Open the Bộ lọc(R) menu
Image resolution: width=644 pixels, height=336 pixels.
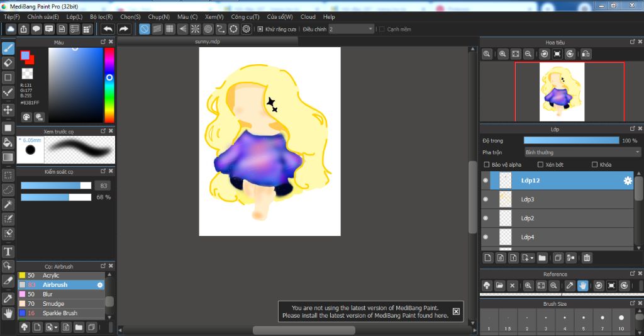pyautogui.click(x=101, y=17)
